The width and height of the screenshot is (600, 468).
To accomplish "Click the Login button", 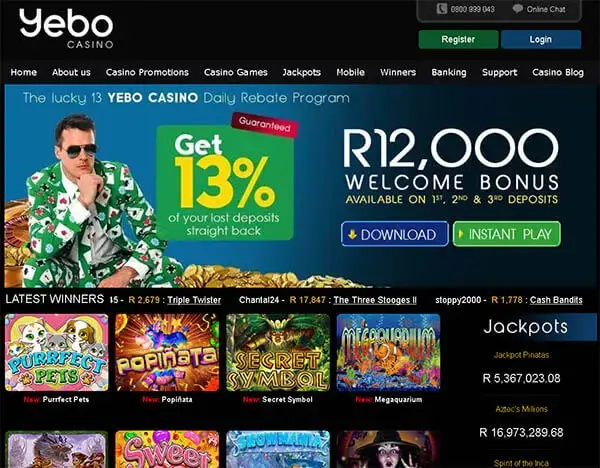I will pyautogui.click(x=541, y=39).
